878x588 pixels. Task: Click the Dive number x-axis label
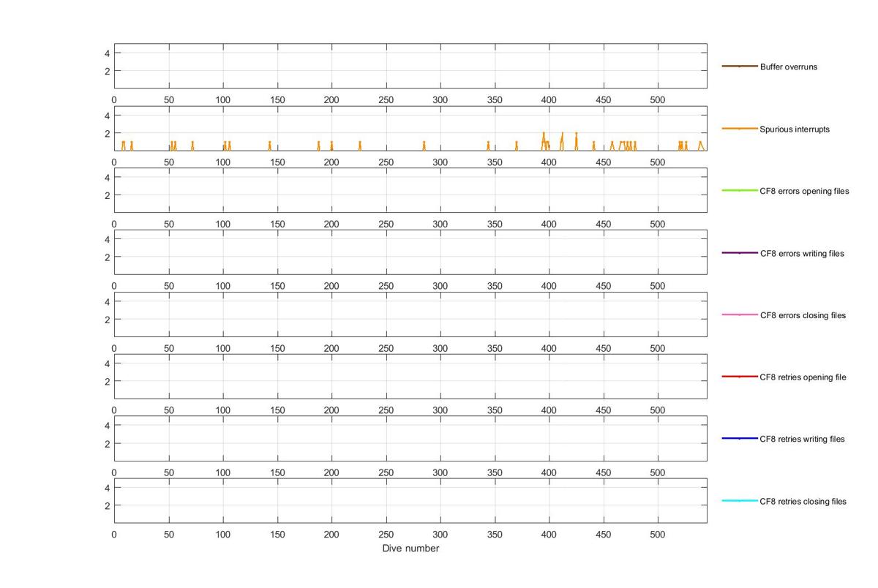[x=410, y=549]
